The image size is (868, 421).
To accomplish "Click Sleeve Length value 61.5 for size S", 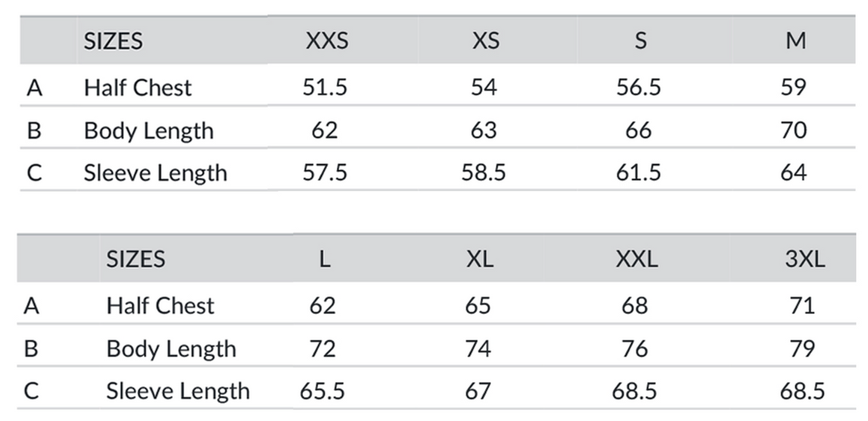I will 638,173.
